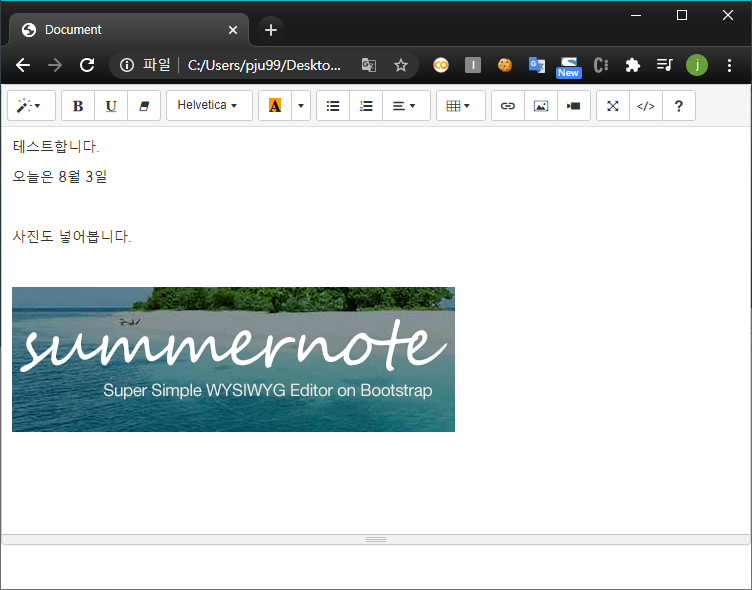Go back in browser history

[x=23, y=65]
